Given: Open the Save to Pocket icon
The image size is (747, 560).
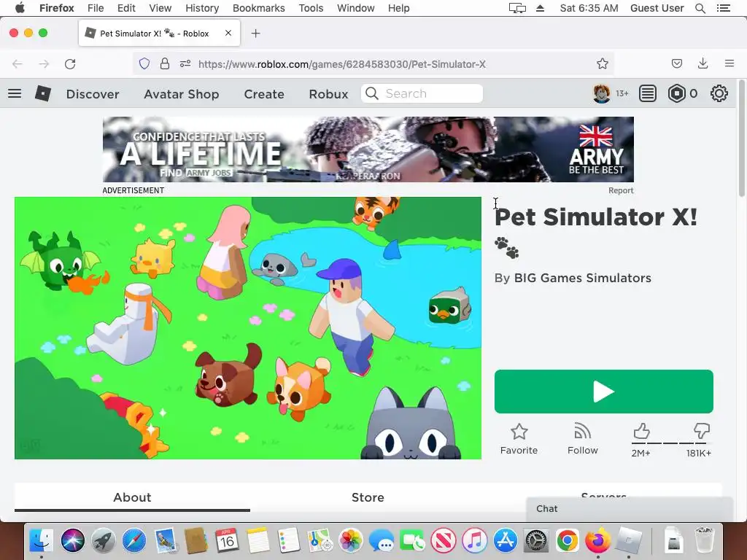Looking at the screenshot, I should pos(676,63).
